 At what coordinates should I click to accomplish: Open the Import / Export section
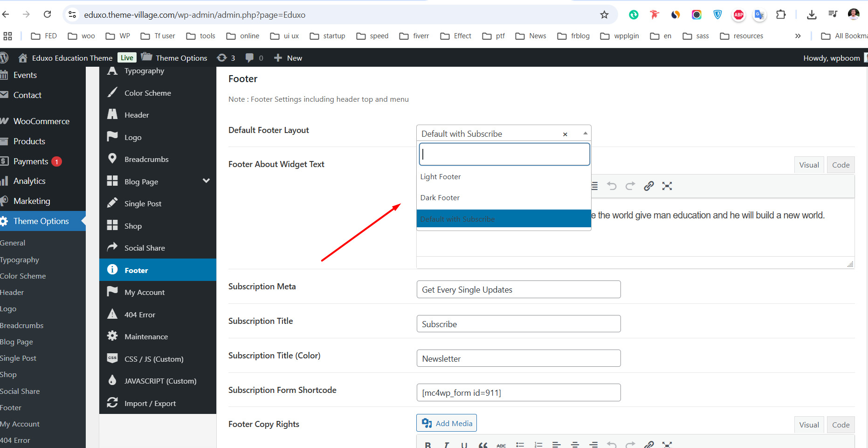[150, 404]
